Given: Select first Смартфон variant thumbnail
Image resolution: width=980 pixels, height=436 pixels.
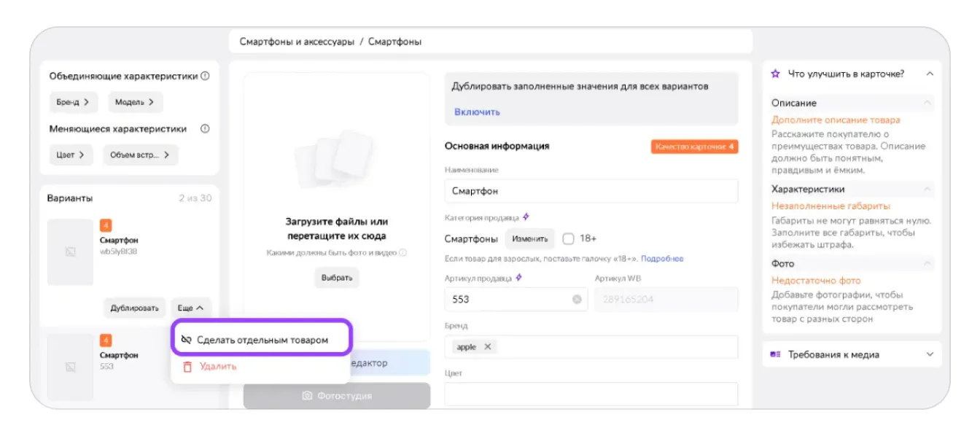Looking at the screenshot, I should point(70,252).
